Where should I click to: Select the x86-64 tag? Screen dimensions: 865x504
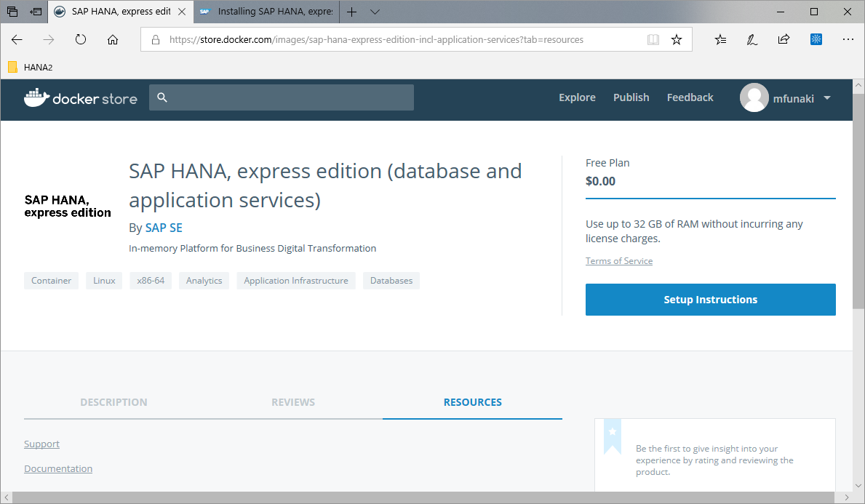pos(151,281)
